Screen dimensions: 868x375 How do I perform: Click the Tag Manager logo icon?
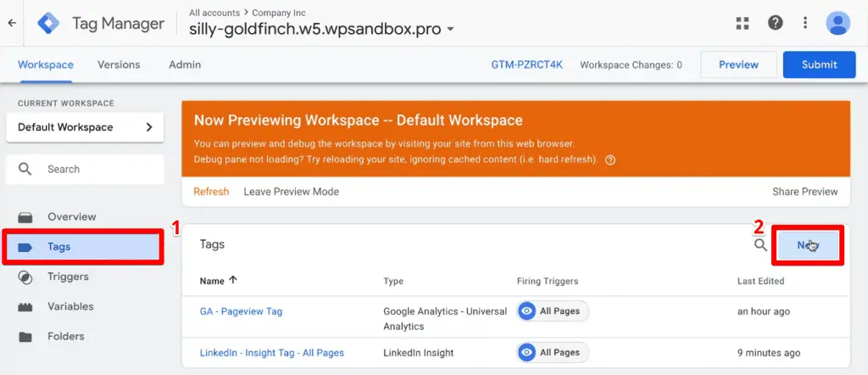pyautogui.click(x=49, y=24)
